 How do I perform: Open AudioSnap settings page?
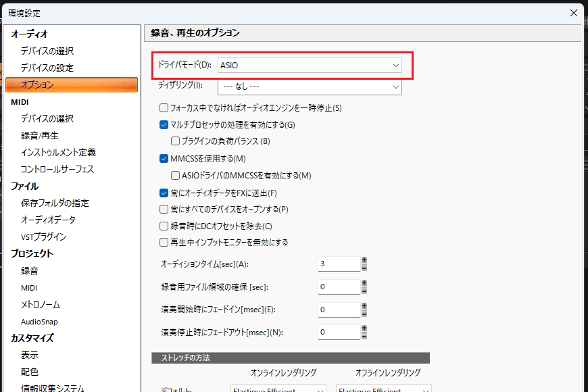point(39,322)
